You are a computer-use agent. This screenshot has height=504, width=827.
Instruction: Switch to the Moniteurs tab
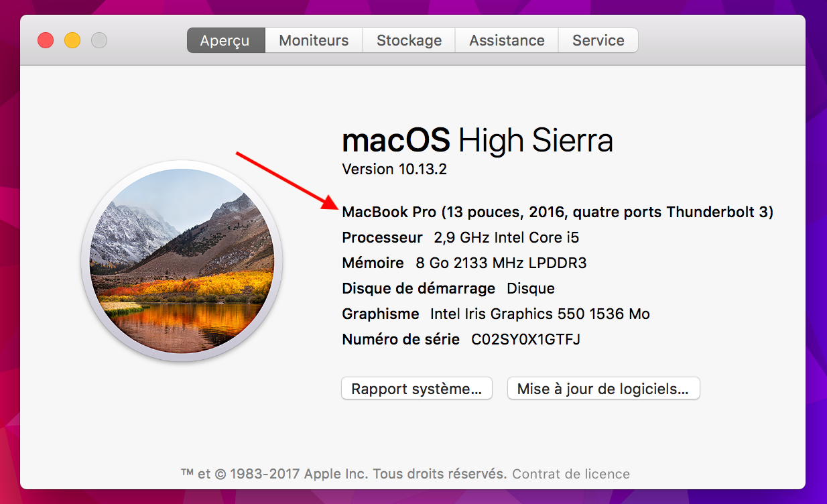pos(314,40)
